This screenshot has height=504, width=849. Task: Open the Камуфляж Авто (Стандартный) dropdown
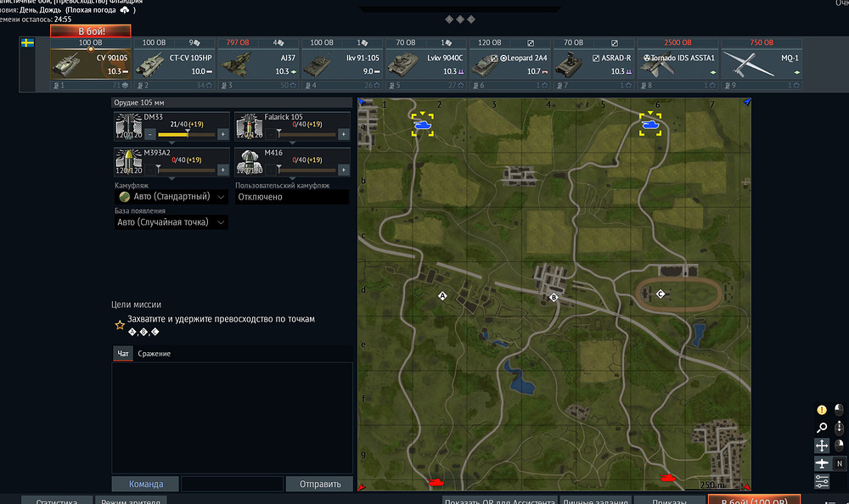tap(171, 197)
